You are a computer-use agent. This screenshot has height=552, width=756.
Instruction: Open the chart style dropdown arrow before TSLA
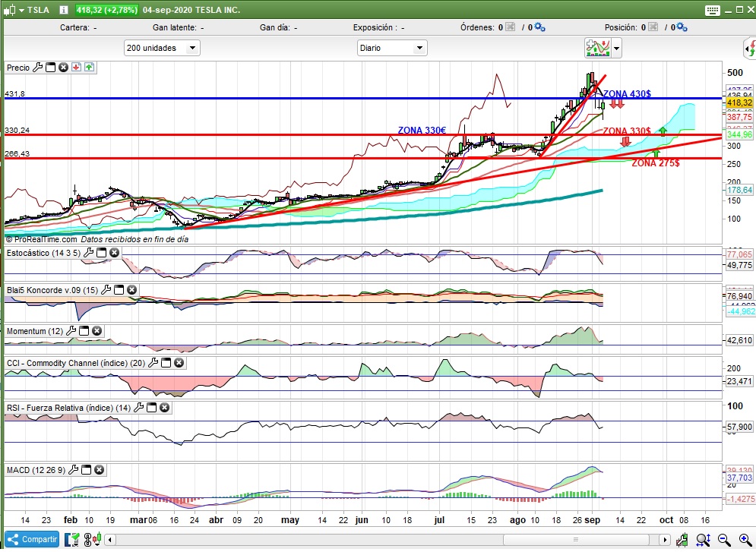[x=21, y=10]
